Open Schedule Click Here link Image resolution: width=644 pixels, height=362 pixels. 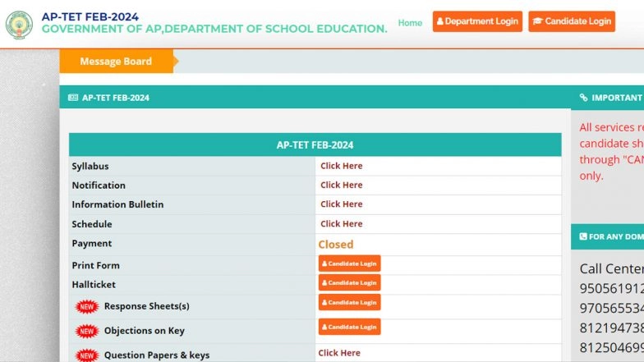pyautogui.click(x=342, y=223)
